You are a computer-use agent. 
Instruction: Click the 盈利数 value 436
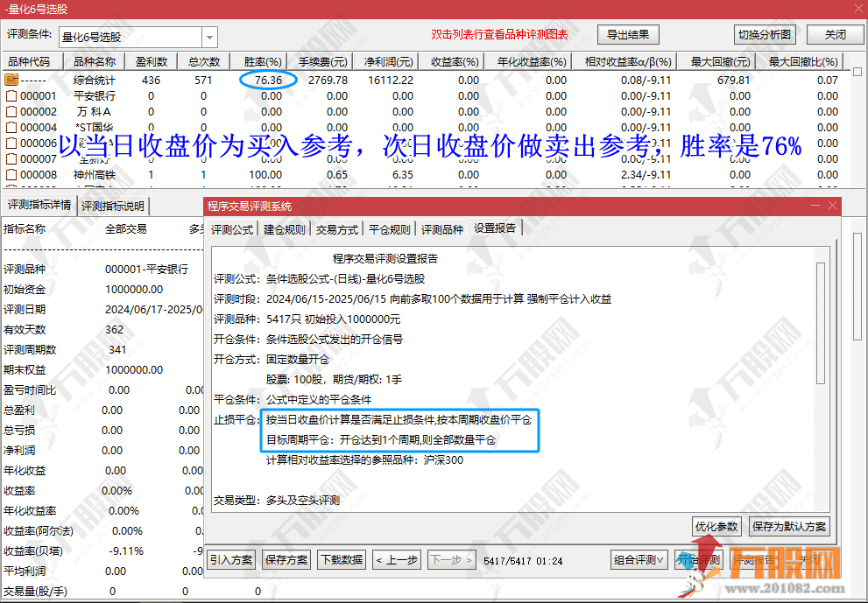click(152, 81)
